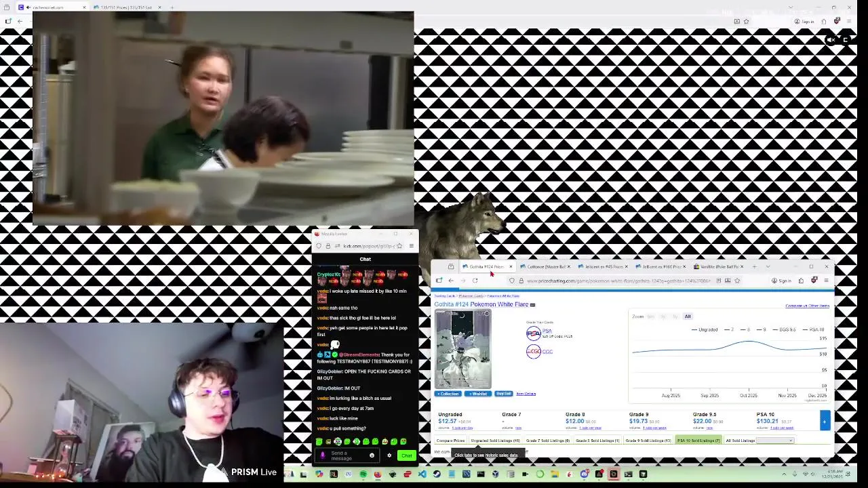Open the Item Details link
The image size is (868, 488).
(526, 394)
